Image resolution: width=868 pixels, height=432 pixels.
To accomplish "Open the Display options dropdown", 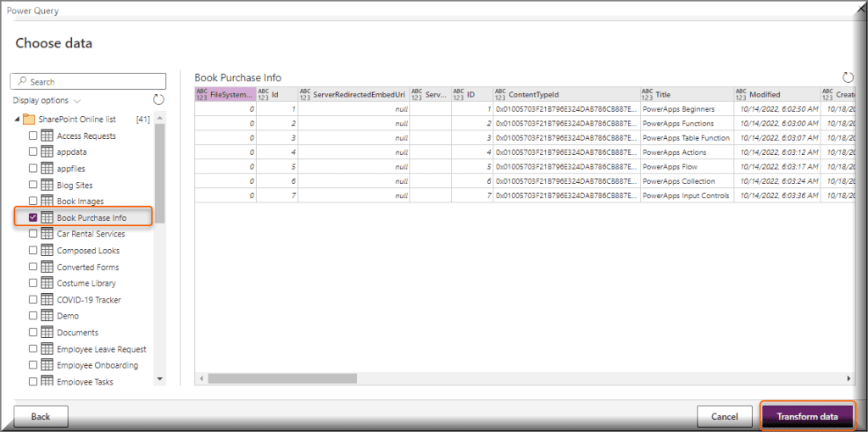I will [x=47, y=101].
